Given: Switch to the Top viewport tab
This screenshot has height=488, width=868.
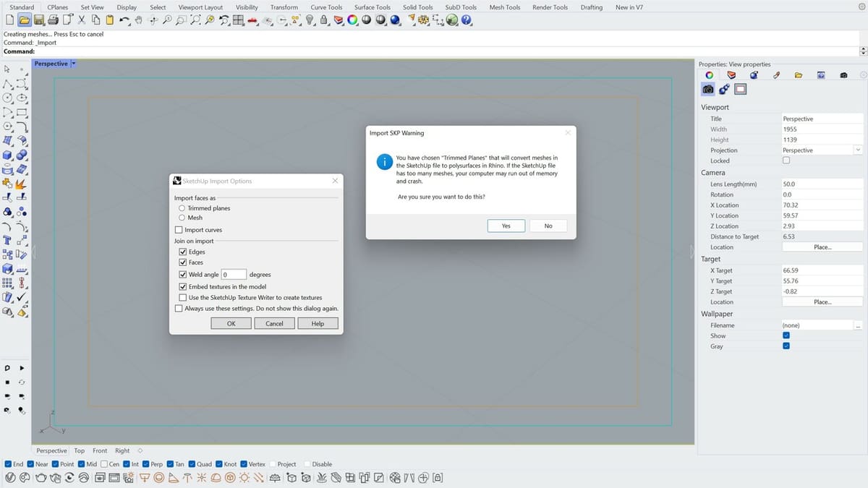Looking at the screenshot, I should [x=80, y=450].
